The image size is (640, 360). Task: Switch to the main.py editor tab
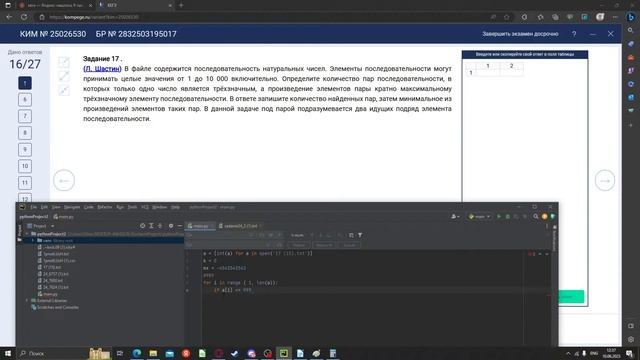pyautogui.click(x=200, y=226)
